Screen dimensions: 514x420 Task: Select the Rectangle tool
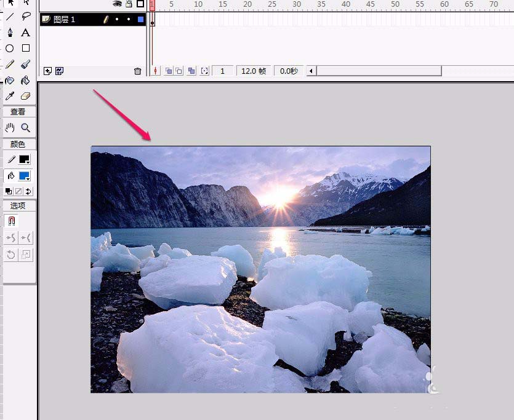tap(26, 48)
